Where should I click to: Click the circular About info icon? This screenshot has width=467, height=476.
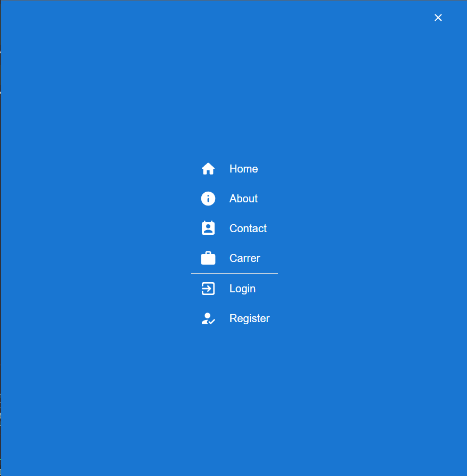(x=208, y=198)
